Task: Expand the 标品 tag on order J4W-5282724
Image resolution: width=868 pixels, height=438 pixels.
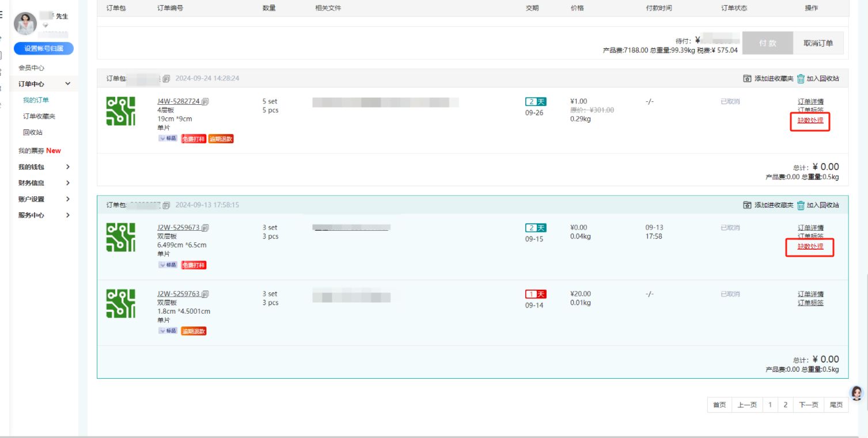Action: (x=168, y=139)
